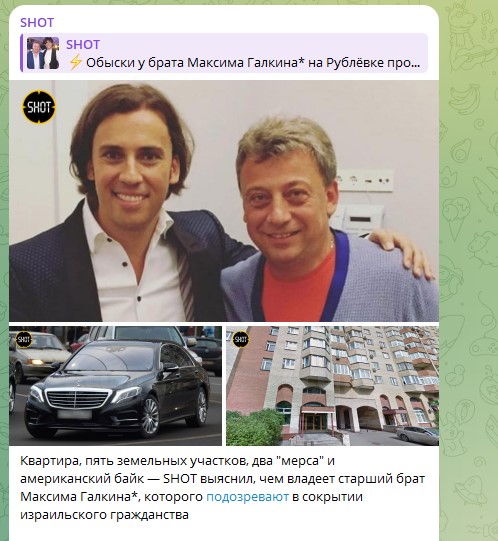Click the reply preview thumbnail image

(x=43, y=53)
